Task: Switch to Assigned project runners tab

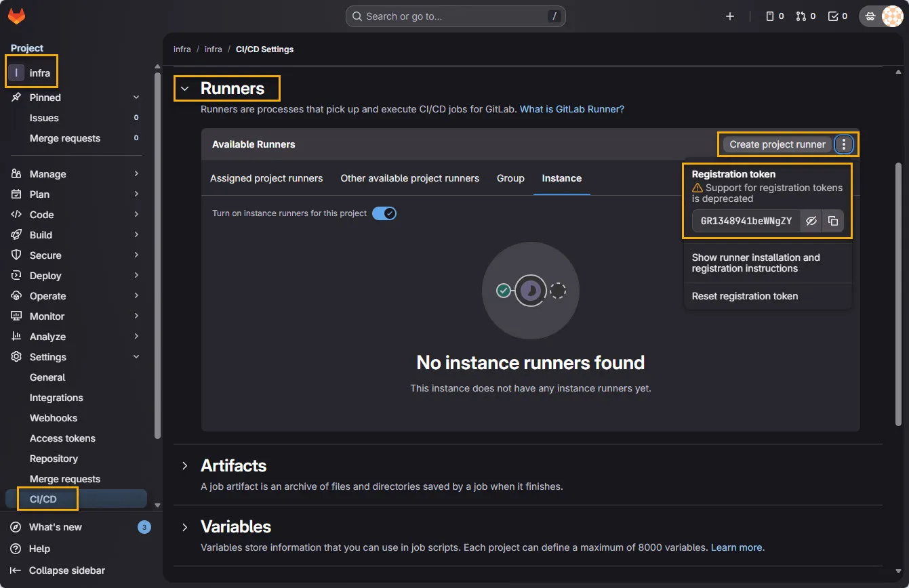Action: (266, 178)
